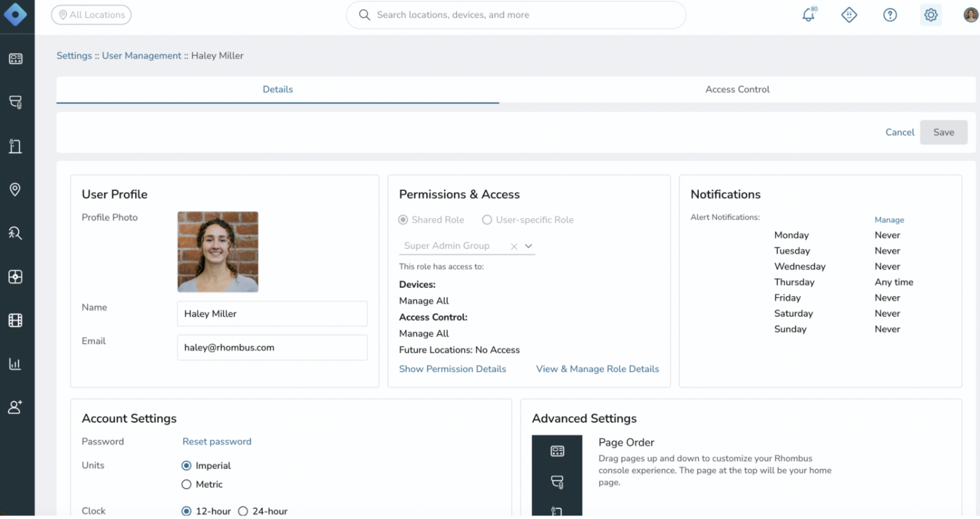The height and width of the screenshot is (519, 980).
Task: Open the All Locations selector
Action: [91, 14]
